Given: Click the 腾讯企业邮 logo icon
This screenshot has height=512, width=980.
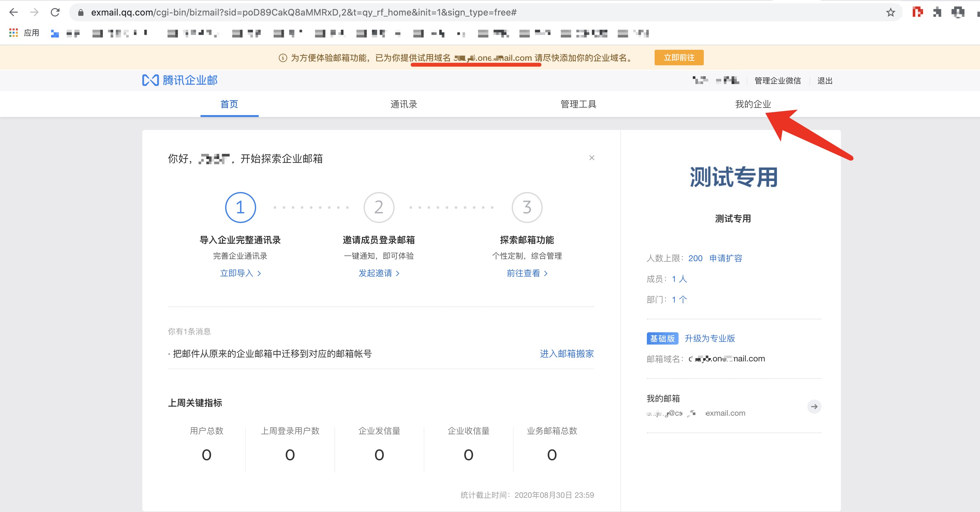Looking at the screenshot, I should point(151,80).
